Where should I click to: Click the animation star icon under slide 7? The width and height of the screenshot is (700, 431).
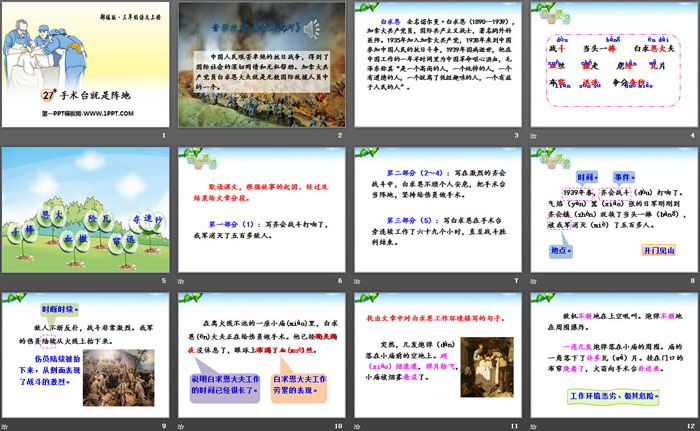(357, 281)
